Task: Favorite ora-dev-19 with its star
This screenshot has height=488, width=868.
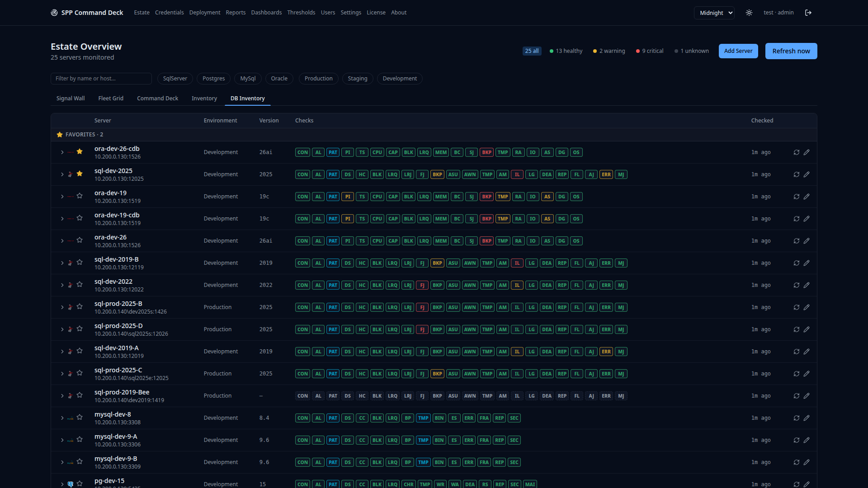Action: click(x=80, y=196)
